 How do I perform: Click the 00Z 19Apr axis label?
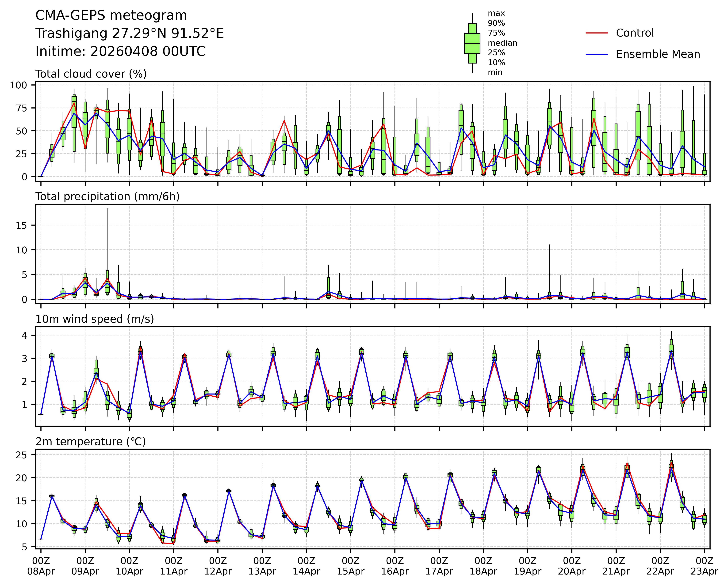[527, 566]
